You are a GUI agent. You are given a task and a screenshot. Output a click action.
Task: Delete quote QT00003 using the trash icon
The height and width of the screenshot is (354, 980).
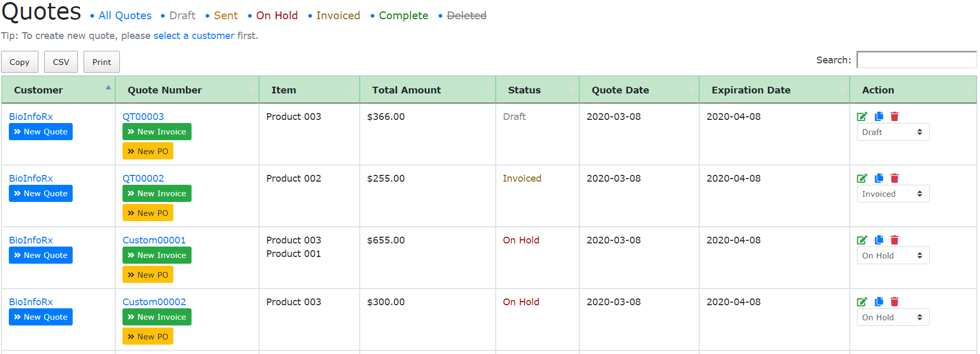click(894, 117)
